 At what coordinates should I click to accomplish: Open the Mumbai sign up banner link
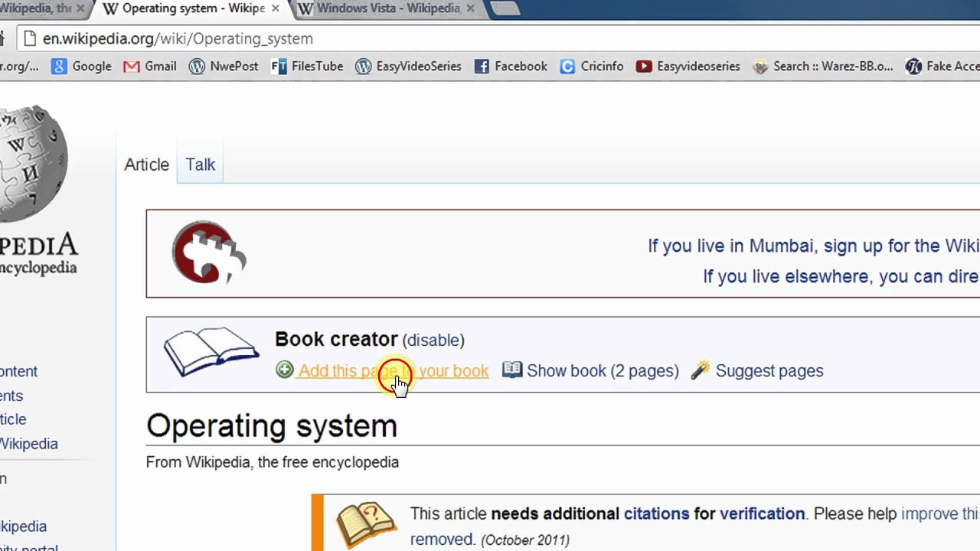[x=813, y=246]
